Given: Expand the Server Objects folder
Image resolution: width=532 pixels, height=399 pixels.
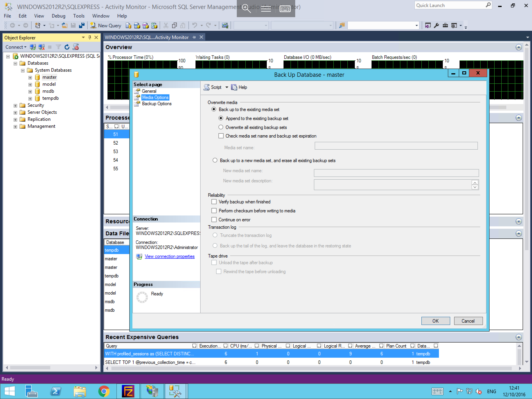Looking at the screenshot, I should tap(15, 112).
